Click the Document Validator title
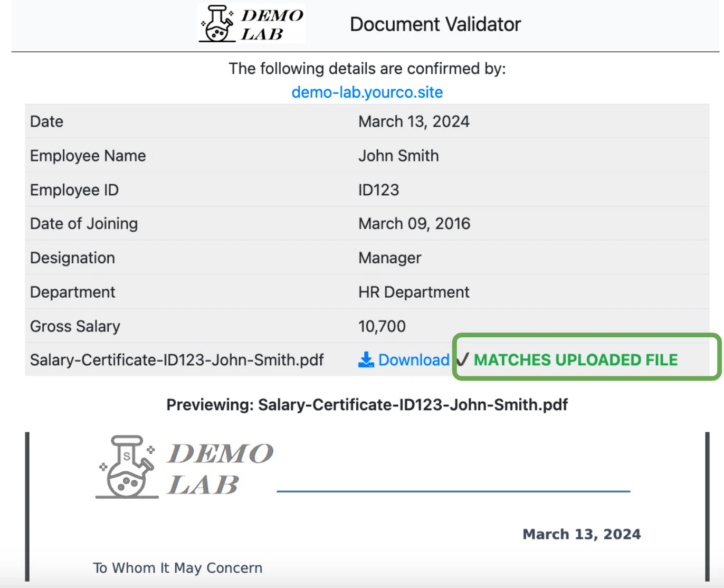The height and width of the screenshot is (588, 724). click(x=435, y=24)
